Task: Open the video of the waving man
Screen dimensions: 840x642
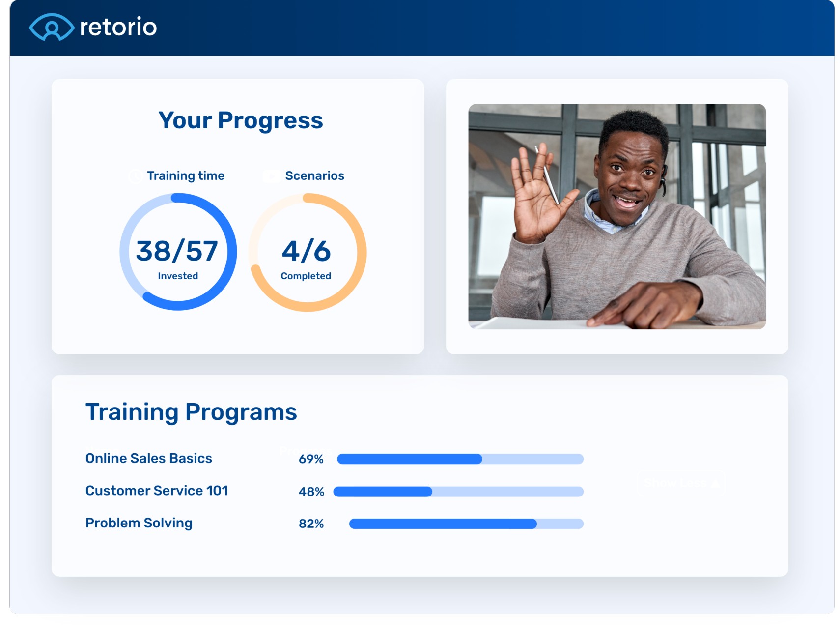Action: (x=617, y=216)
